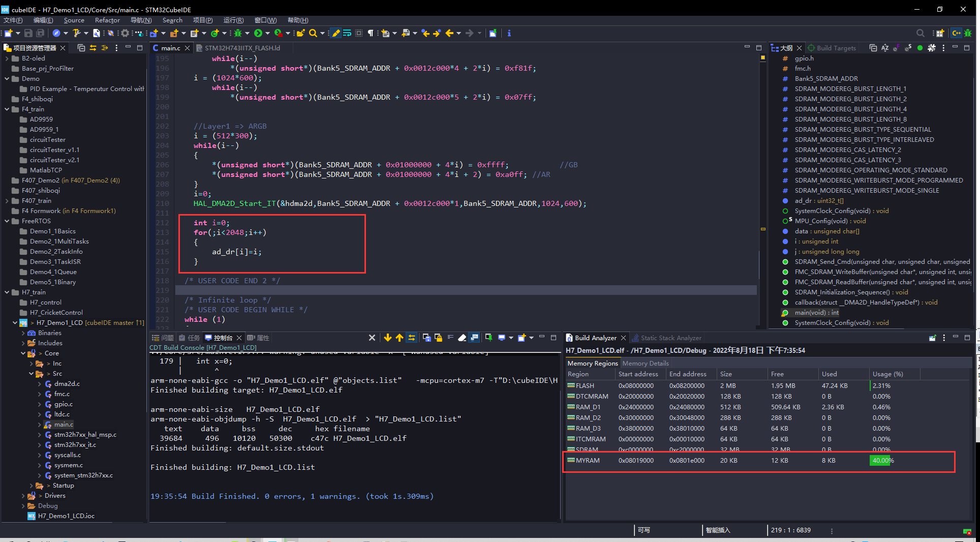
Task: Collapse all in project explorer
Action: pos(81,48)
